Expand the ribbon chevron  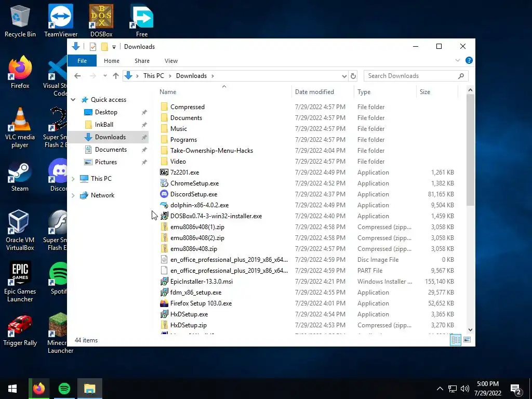tap(457, 60)
